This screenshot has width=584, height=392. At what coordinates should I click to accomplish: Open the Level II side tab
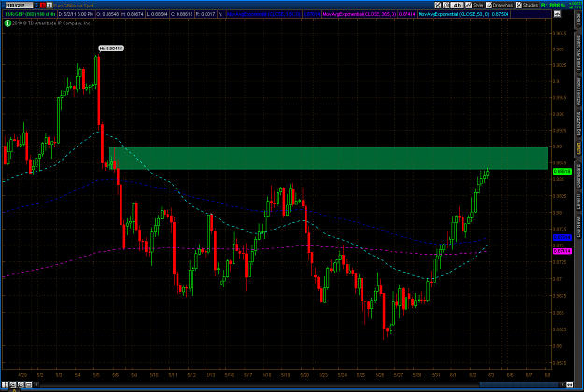click(578, 202)
